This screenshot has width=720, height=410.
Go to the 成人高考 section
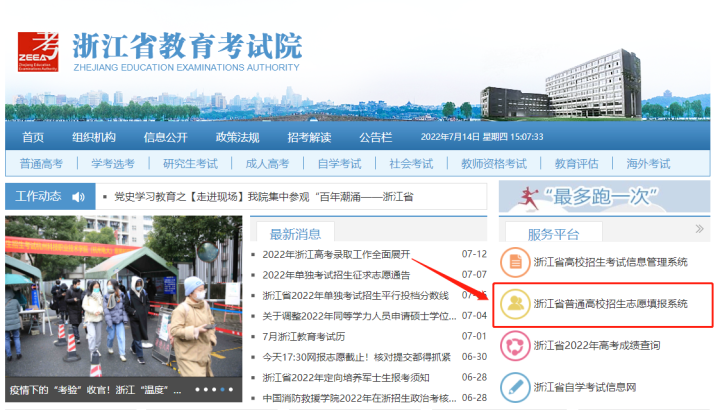click(267, 164)
